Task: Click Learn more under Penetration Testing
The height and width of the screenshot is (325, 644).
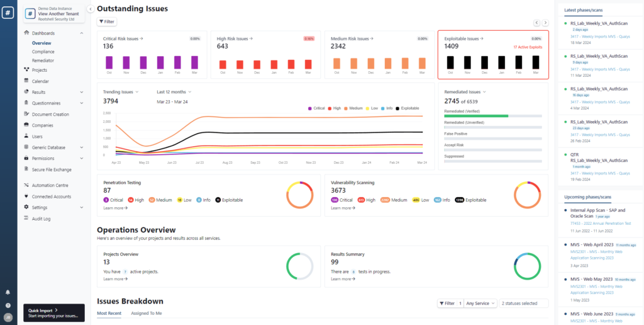Action: pyautogui.click(x=115, y=207)
